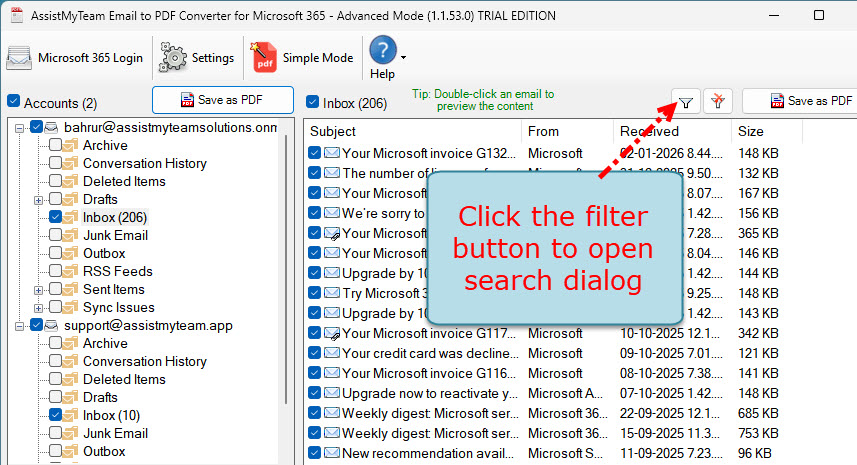Click the Help question mark icon
This screenshot has width=857, height=465.
(383, 51)
